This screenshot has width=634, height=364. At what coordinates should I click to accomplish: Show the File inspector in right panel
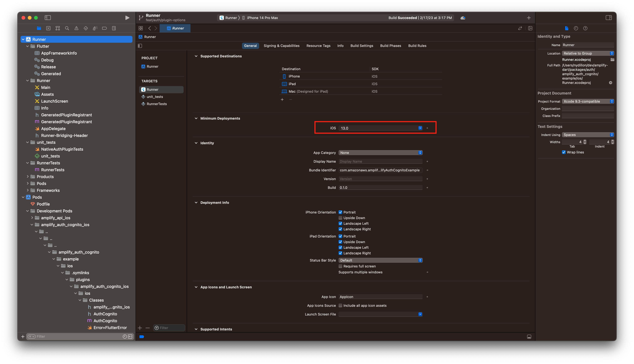tap(566, 28)
